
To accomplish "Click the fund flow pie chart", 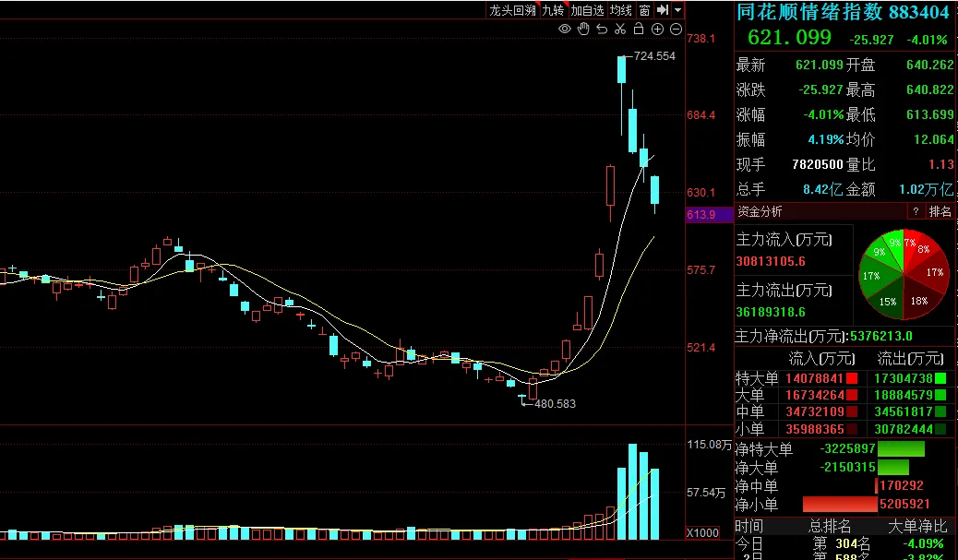I will [903, 274].
